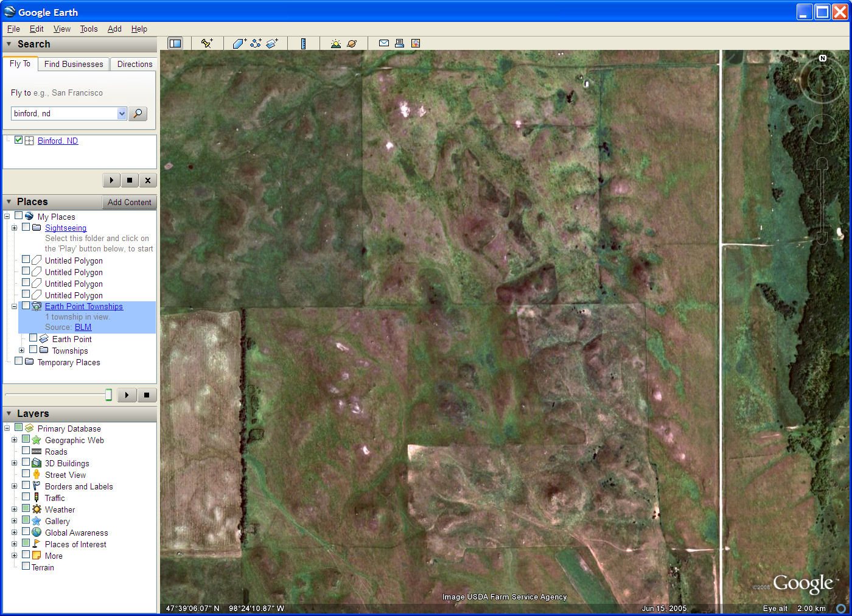Screen dimensions: 852x616
Task: Follow the BLM source link
Action: pyautogui.click(x=83, y=327)
